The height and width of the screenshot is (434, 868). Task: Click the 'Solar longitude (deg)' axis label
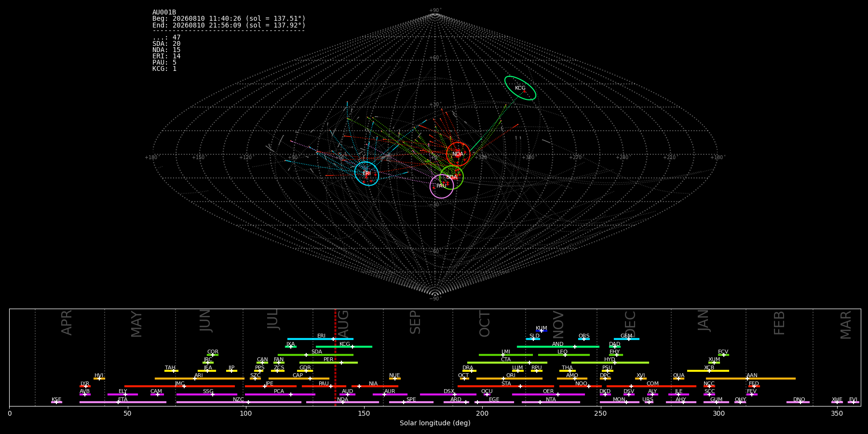click(435, 423)
